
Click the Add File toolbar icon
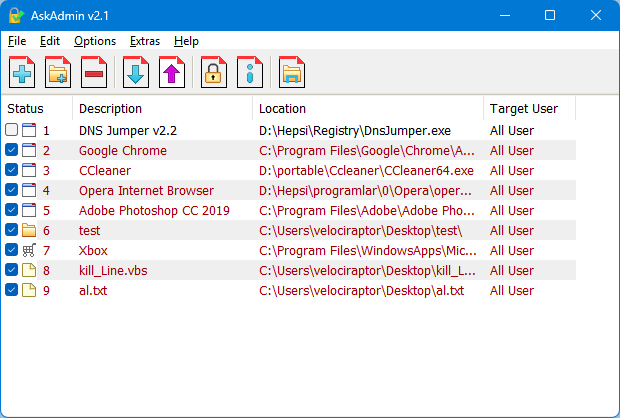22,72
